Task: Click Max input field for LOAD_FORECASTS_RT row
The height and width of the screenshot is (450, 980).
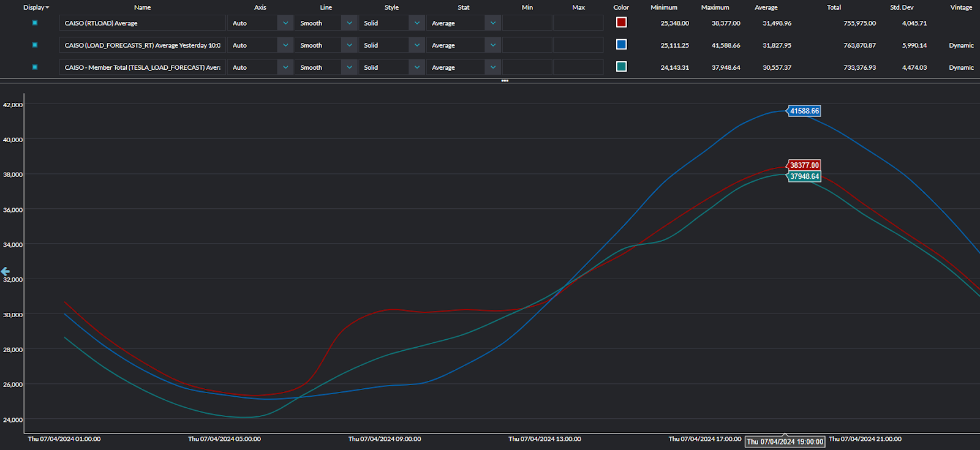Action: pyautogui.click(x=578, y=45)
